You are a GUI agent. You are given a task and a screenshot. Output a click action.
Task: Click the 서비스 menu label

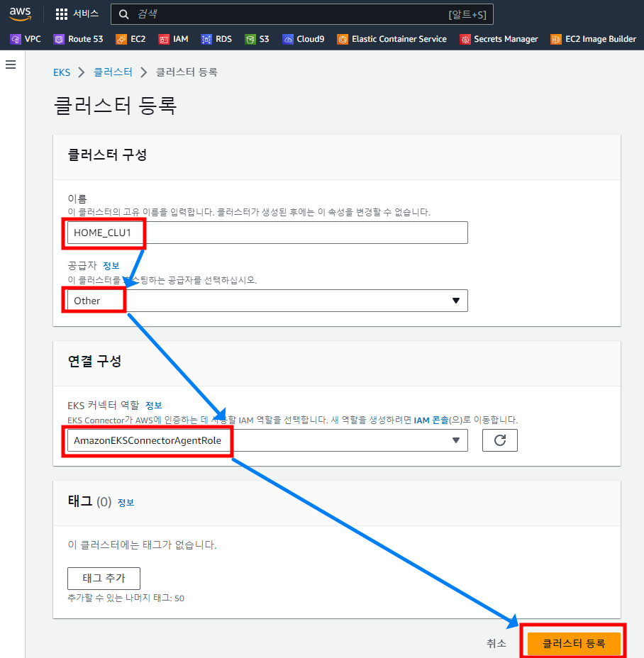tap(86, 14)
